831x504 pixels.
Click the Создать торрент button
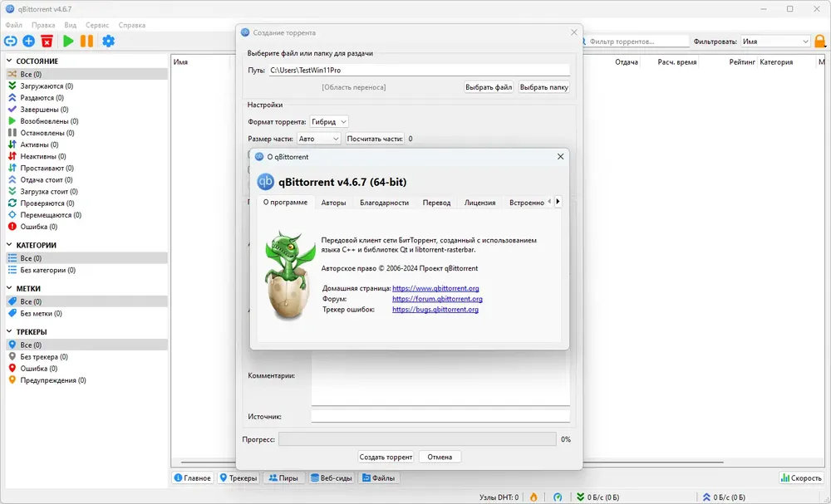click(x=386, y=457)
